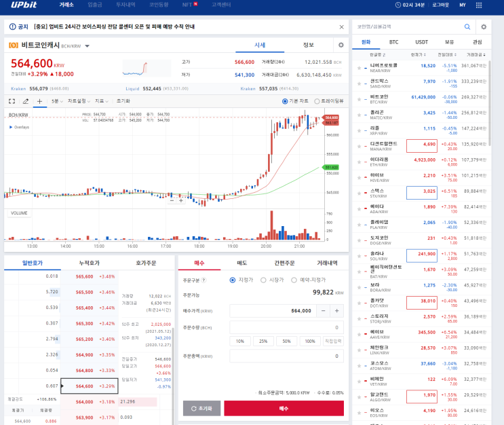Increase buy price with plus stepper
Viewport: 504px width, 425px height.
337,311
